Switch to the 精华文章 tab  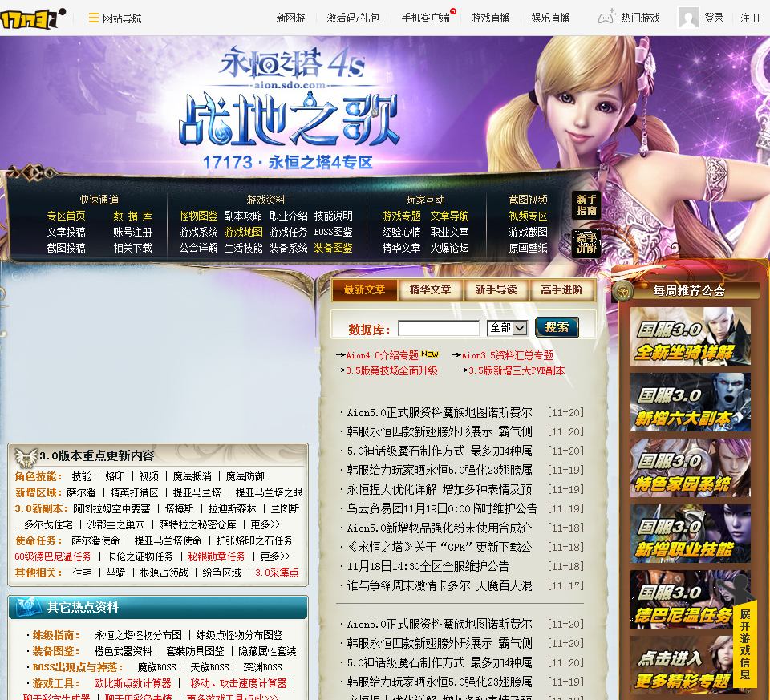coord(430,289)
